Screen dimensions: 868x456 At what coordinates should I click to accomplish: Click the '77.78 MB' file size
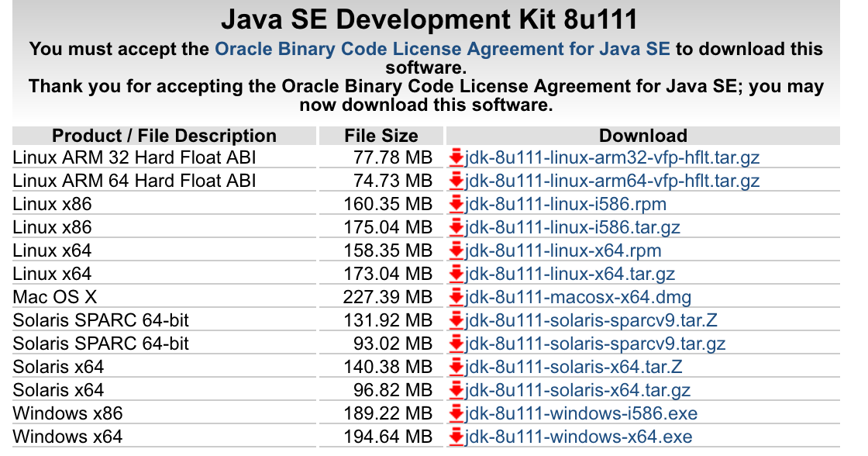coord(393,158)
